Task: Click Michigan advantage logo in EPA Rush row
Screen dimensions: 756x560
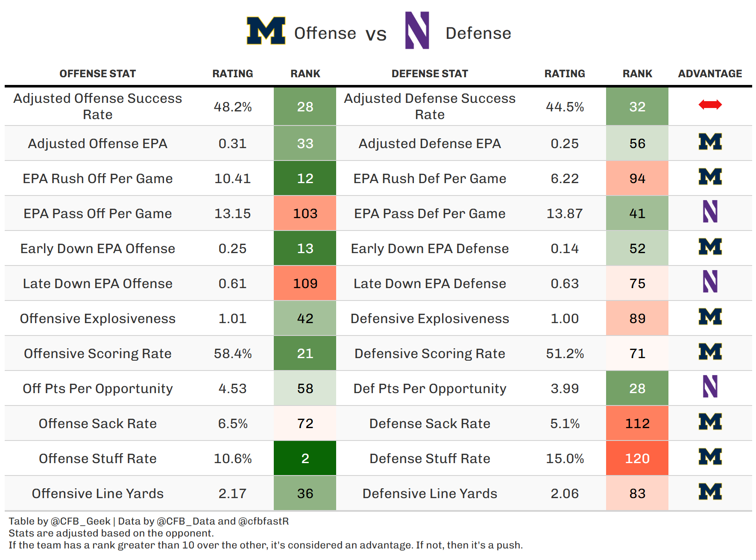Action: [x=710, y=177]
